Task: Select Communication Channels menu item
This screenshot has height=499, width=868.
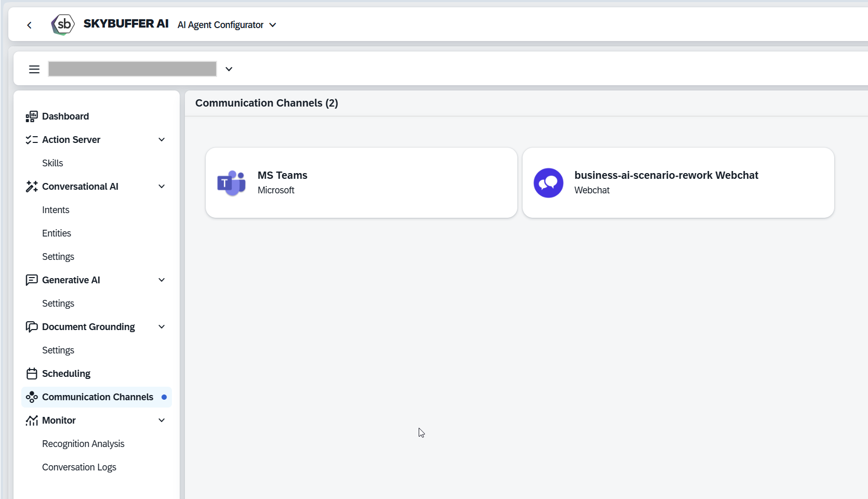Action: tap(97, 397)
